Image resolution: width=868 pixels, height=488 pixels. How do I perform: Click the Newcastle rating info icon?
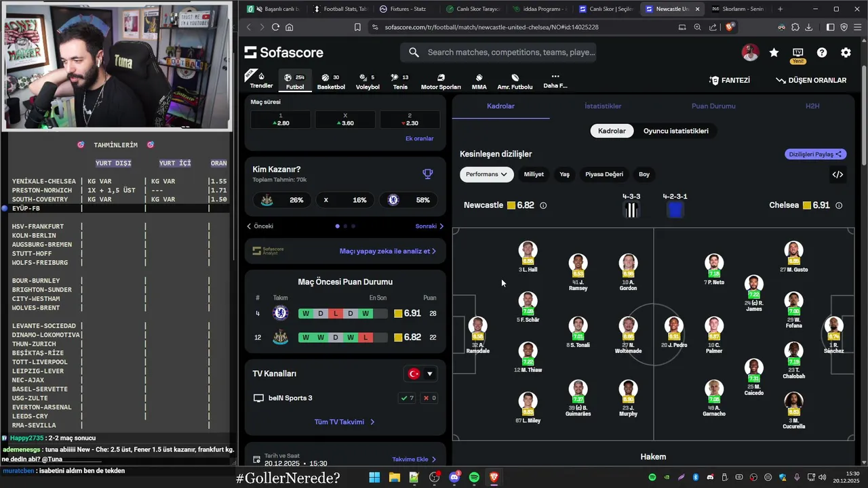(543, 205)
